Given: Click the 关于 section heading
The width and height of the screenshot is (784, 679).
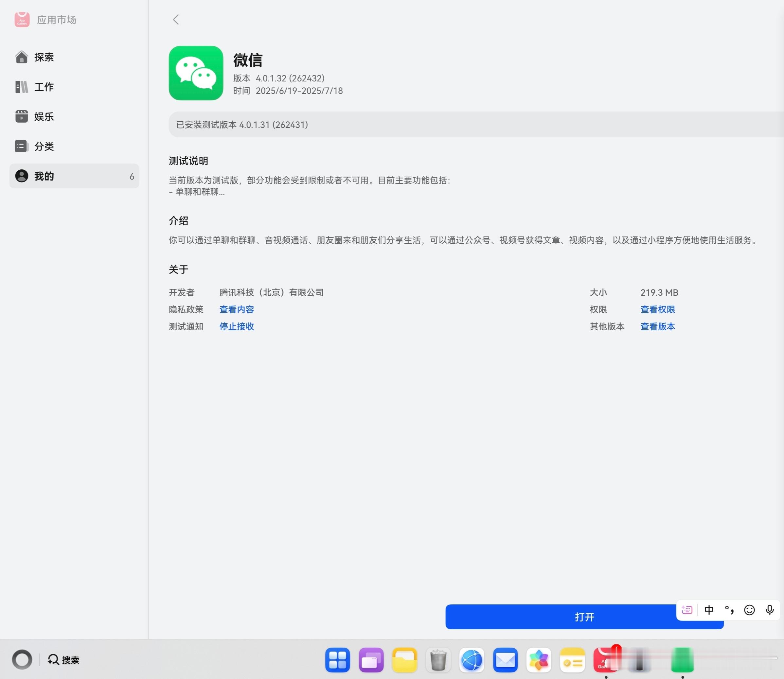Looking at the screenshot, I should coord(179,270).
